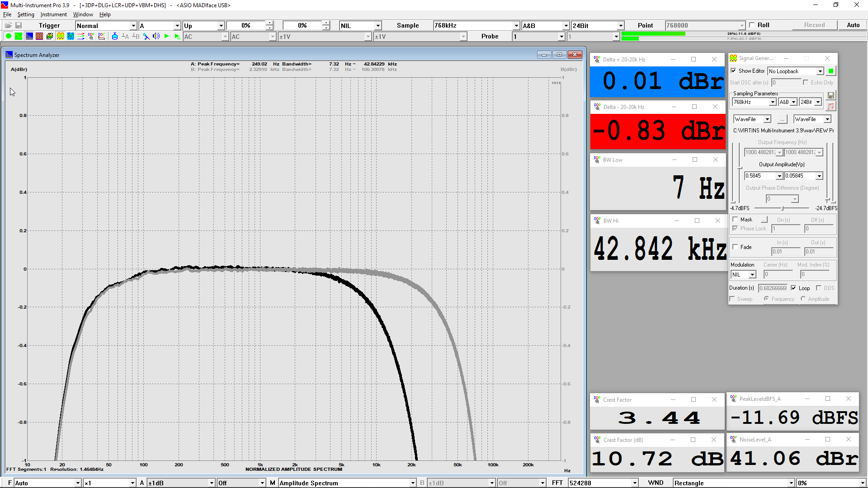868x488 pixels.
Task: Click the Auto button
Action: [853, 25]
